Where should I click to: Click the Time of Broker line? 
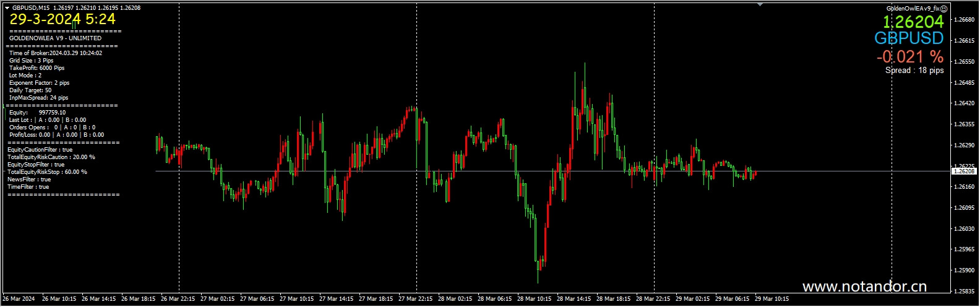pyautogui.click(x=56, y=53)
